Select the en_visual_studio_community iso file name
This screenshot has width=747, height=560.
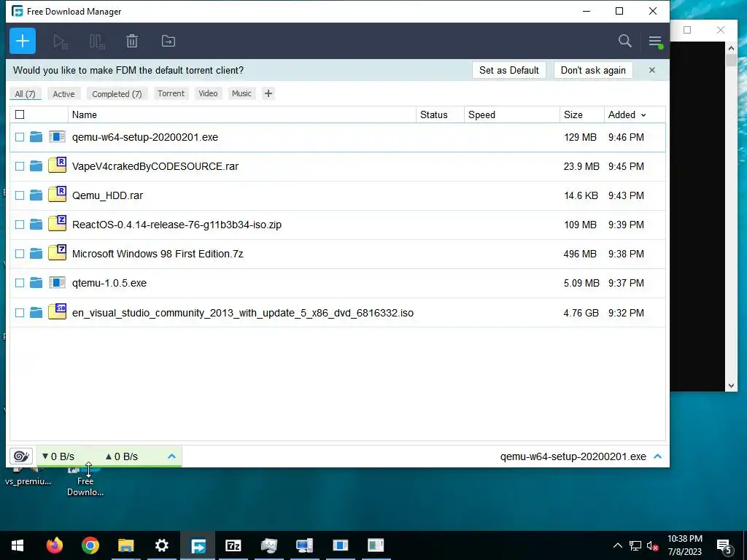242,313
